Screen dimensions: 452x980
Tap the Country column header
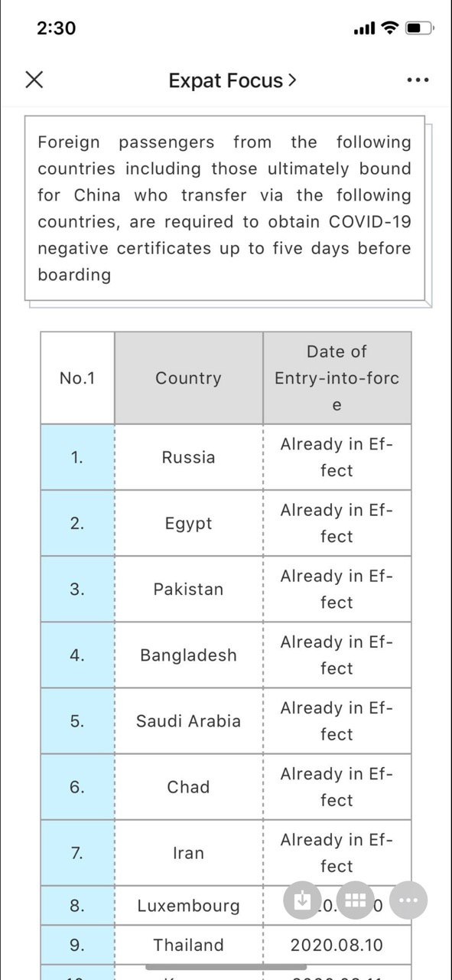pyautogui.click(x=189, y=377)
